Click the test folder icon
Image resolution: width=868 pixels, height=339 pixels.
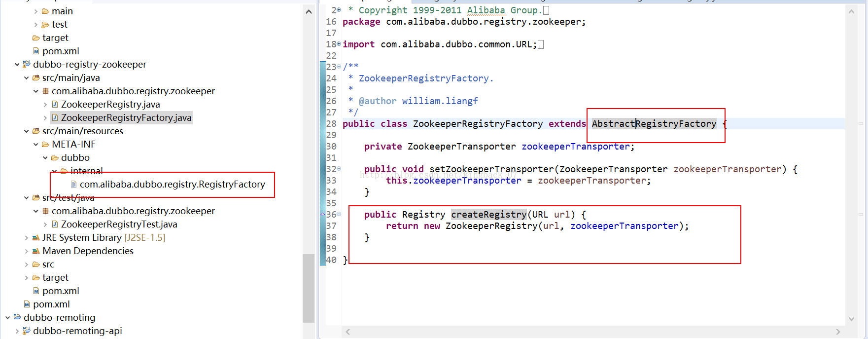click(x=45, y=24)
